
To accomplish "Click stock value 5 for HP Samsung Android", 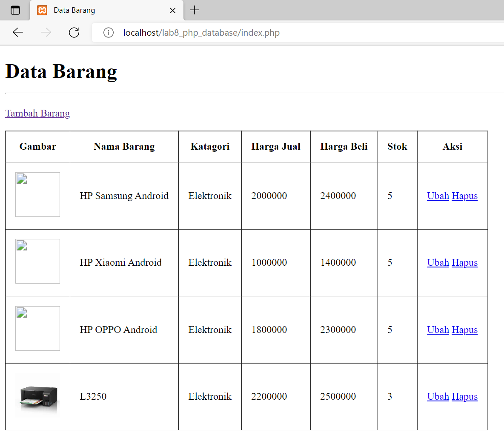I will [x=389, y=196].
